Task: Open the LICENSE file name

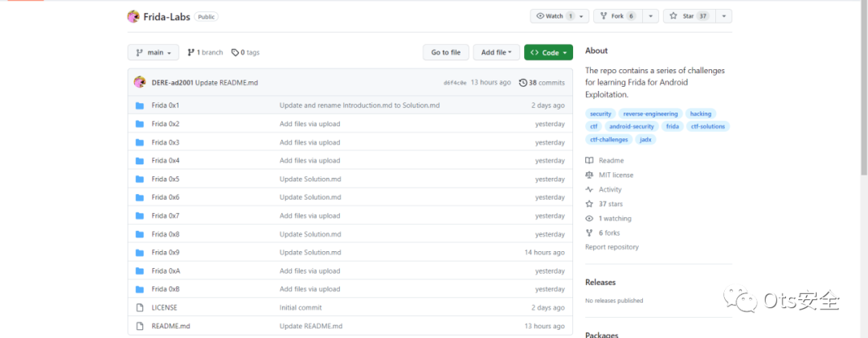Action: coord(165,307)
